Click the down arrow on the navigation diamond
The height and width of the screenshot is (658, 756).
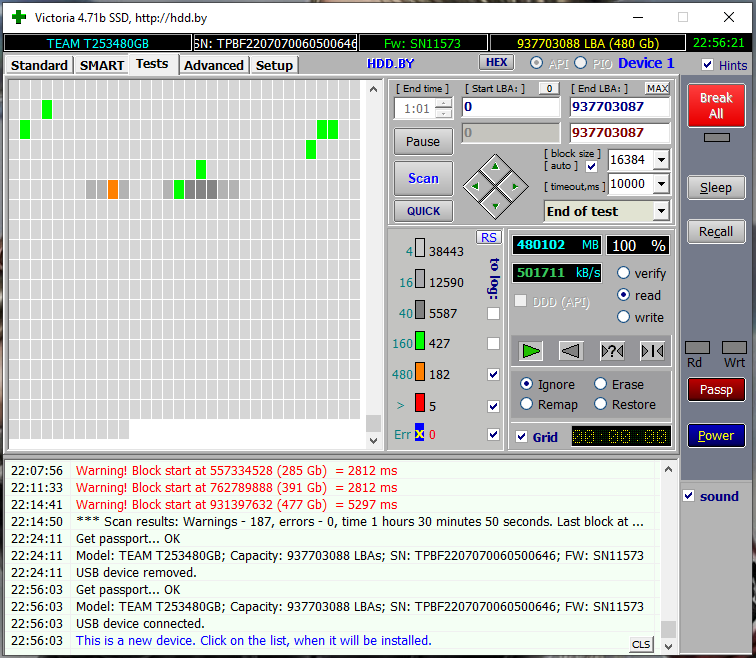point(495,206)
